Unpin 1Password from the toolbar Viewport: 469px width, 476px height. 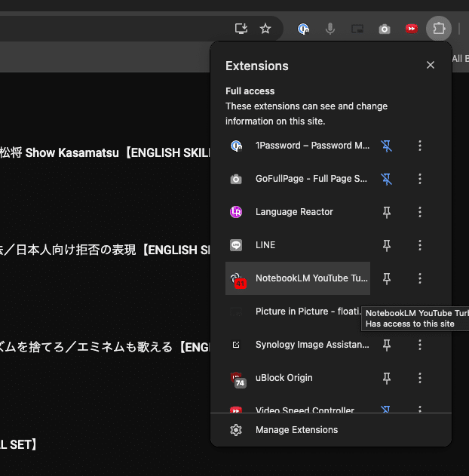coord(387,146)
